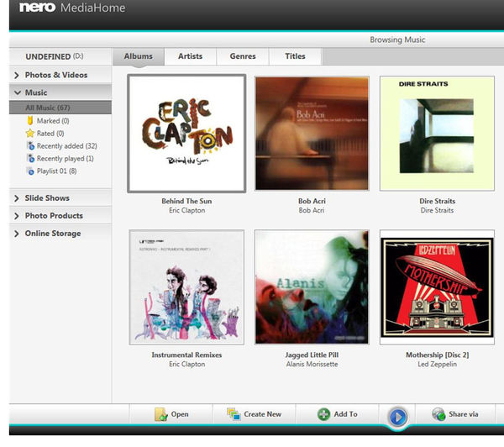Click the Browsing Music header text
This screenshot has width=504, height=447.
(x=397, y=39)
